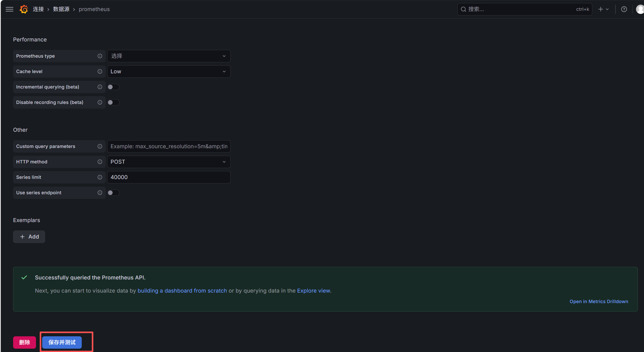Click the 保存并测试 button
Screen dimensions: 644x352
62,342
